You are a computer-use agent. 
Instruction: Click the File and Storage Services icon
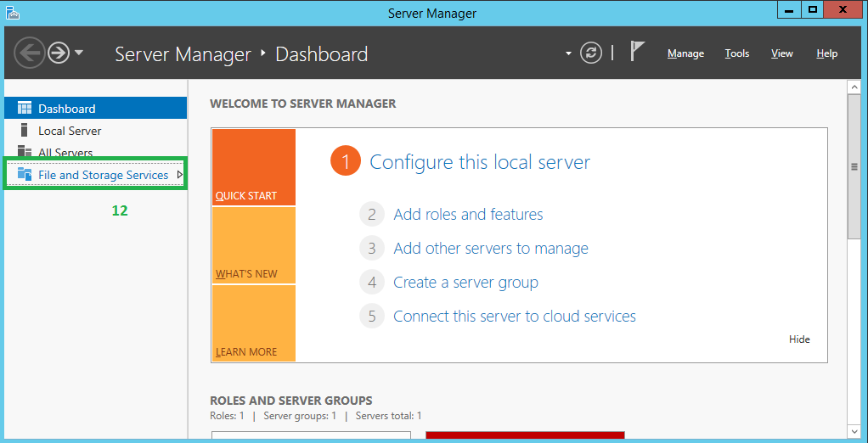click(25, 175)
